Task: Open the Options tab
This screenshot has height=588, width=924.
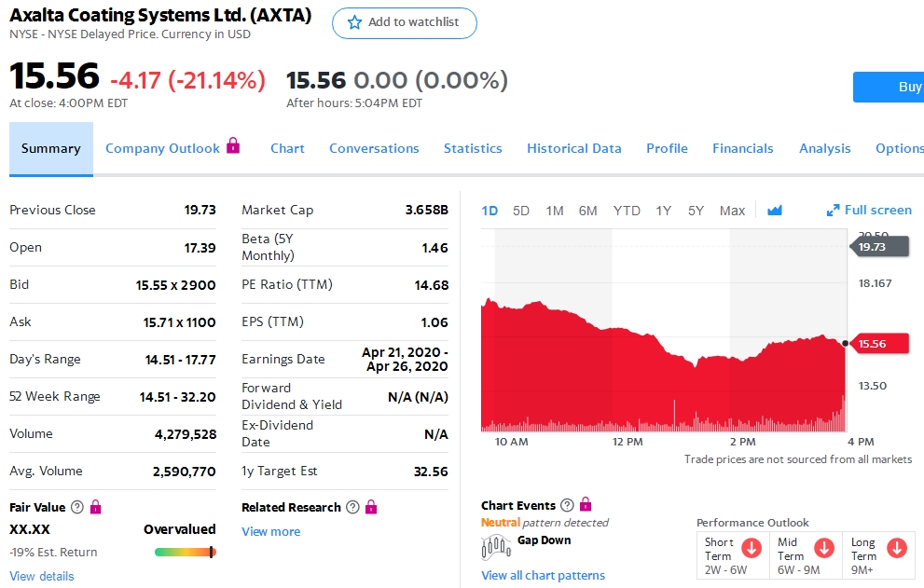Action: pos(899,148)
